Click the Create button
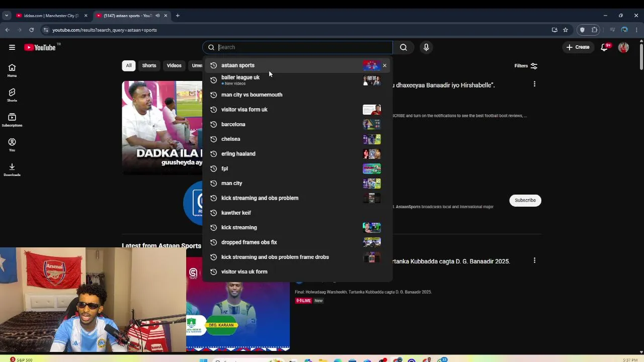This screenshot has width=644, height=362. tap(578, 47)
